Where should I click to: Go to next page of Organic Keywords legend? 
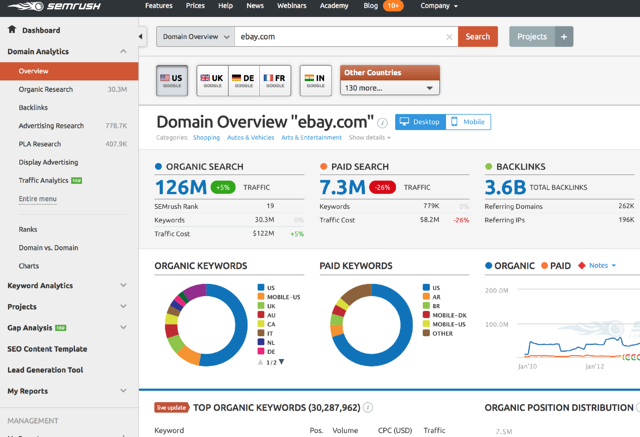click(x=281, y=362)
